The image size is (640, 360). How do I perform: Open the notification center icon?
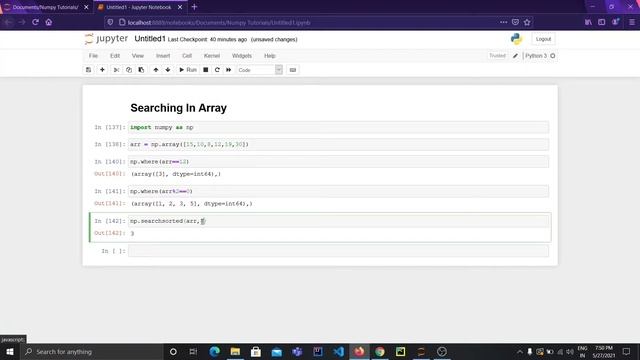[626, 351]
